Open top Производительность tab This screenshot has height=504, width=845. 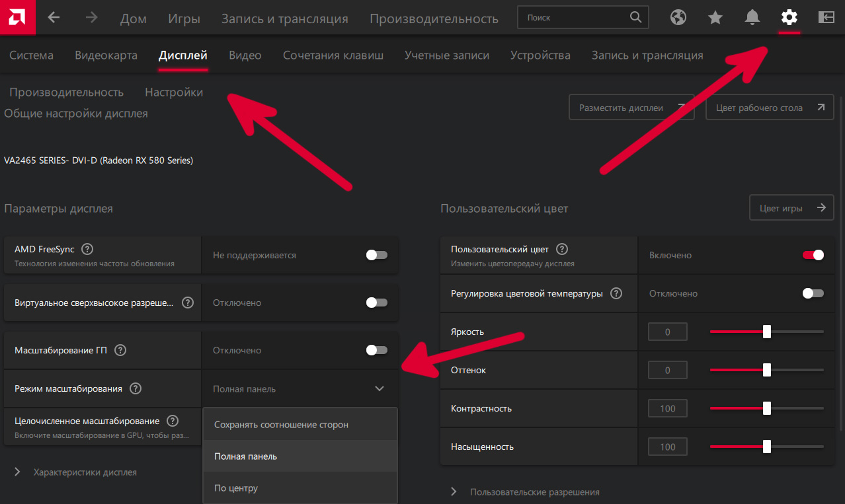pos(434,18)
